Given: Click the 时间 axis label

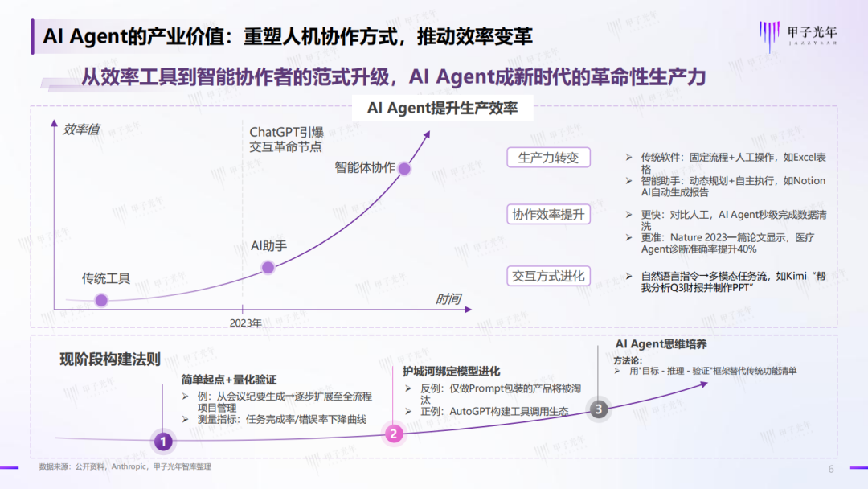Looking at the screenshot, I should coord(448,299).
